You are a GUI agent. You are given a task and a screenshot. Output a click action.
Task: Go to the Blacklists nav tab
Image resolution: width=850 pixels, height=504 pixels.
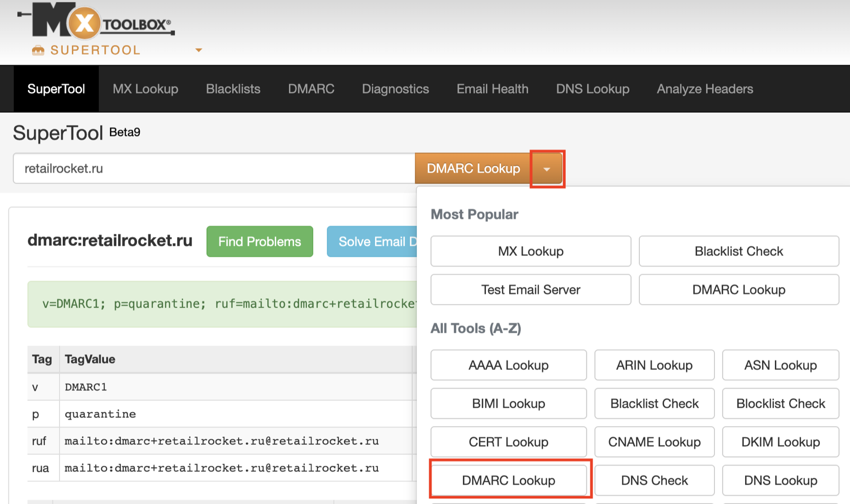click(233, 89)
